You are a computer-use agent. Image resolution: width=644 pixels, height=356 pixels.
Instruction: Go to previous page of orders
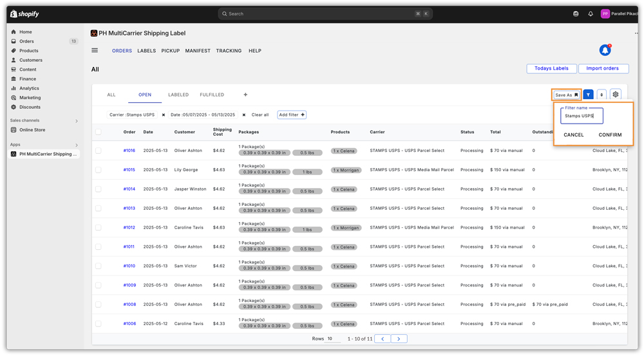383,339
